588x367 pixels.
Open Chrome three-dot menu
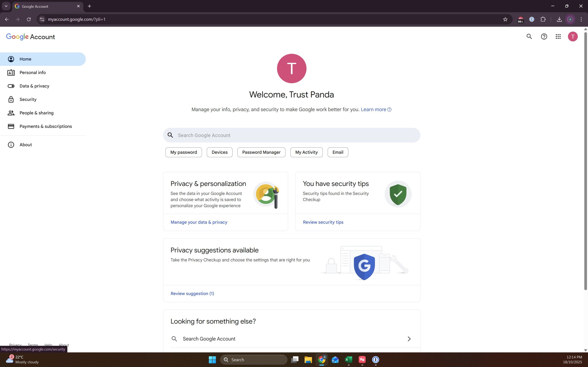pos(581,19)
